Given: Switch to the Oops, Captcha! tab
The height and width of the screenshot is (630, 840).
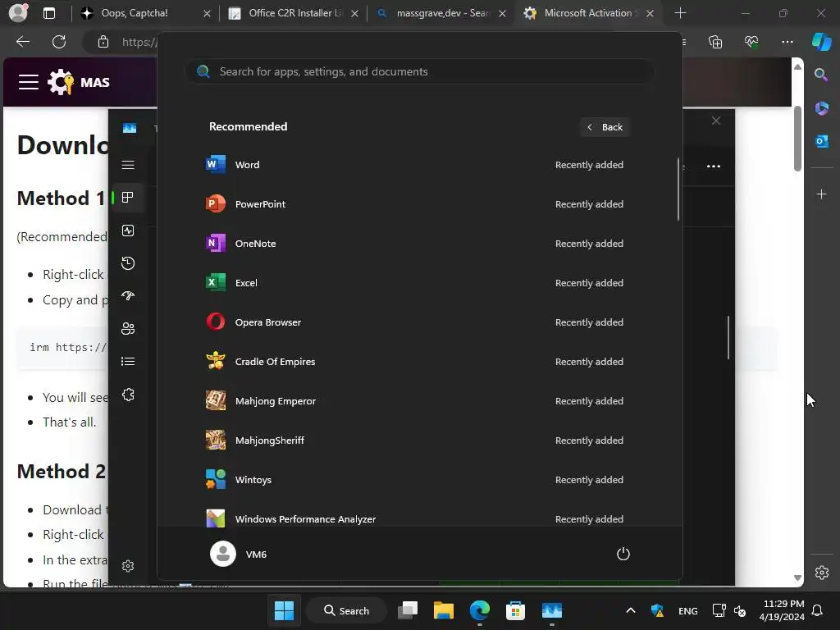Looking at the screenshot, I should (x=144, y=13).
